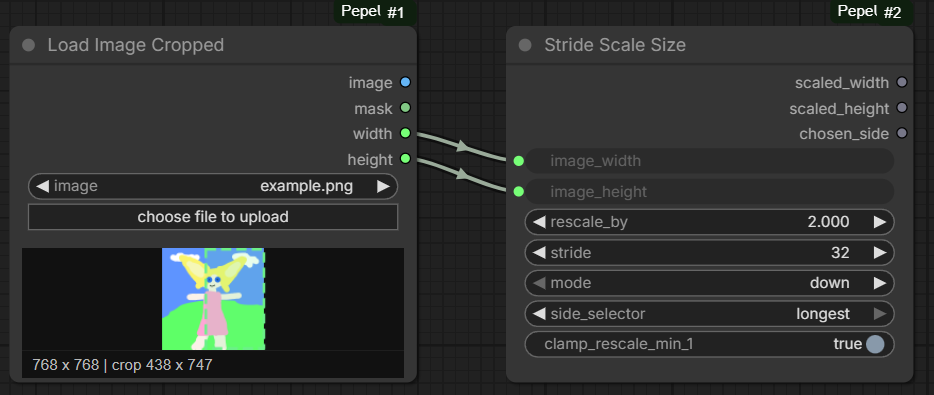Collapse the Load Image Cropped node via its title dot
The width and height of the screenshot is (934, 395).
click(x=29, y=45)
